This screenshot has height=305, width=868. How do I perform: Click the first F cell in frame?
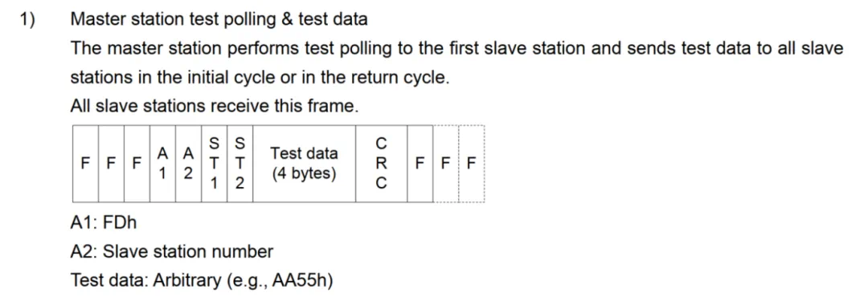86,164
